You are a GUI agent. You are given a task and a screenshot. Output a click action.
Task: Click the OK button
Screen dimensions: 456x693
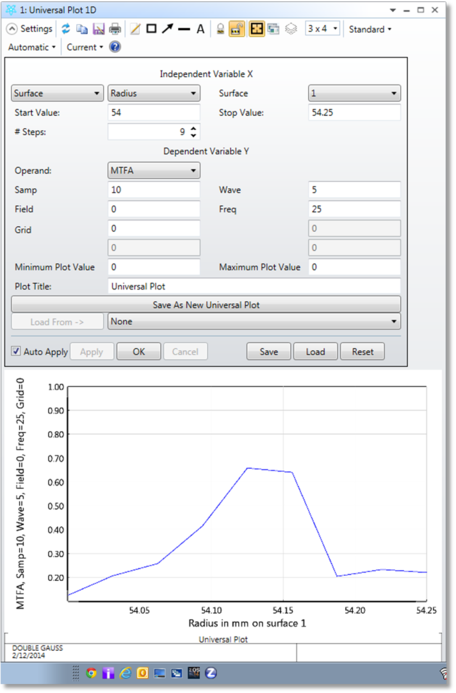(139, 352)
